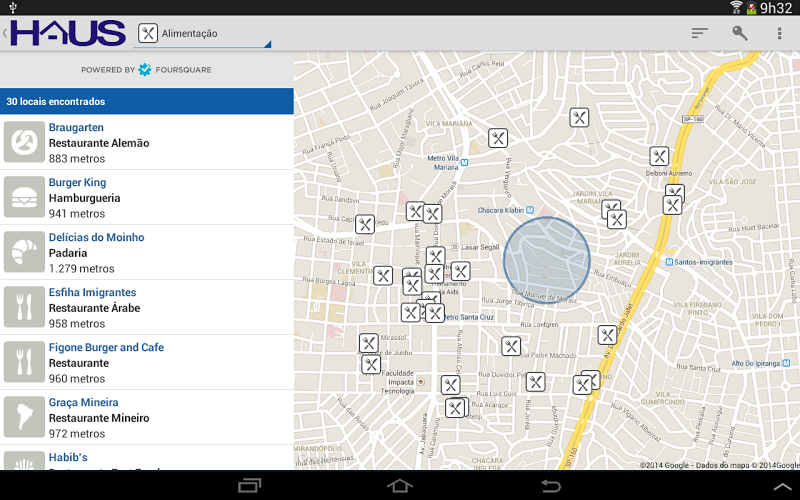Click 'Restaurante Árabe' category text
Viewport: 800px width, 500px height.
click(94, 308)
